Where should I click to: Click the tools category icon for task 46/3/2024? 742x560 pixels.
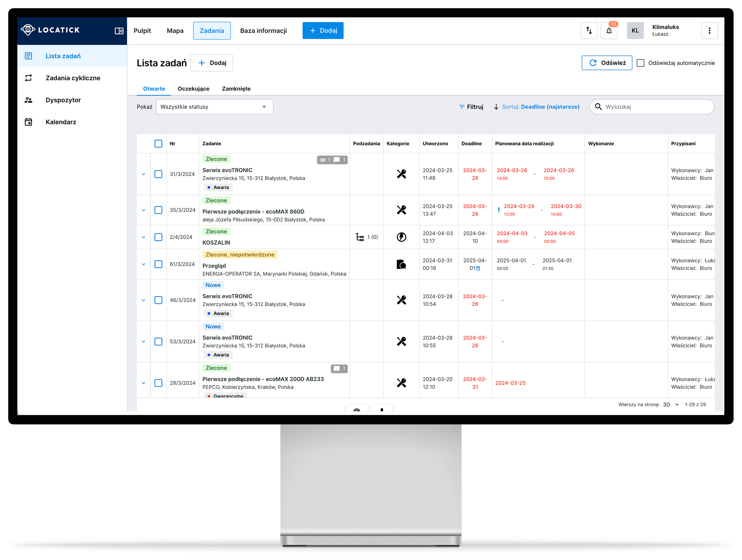pos(401,300)
